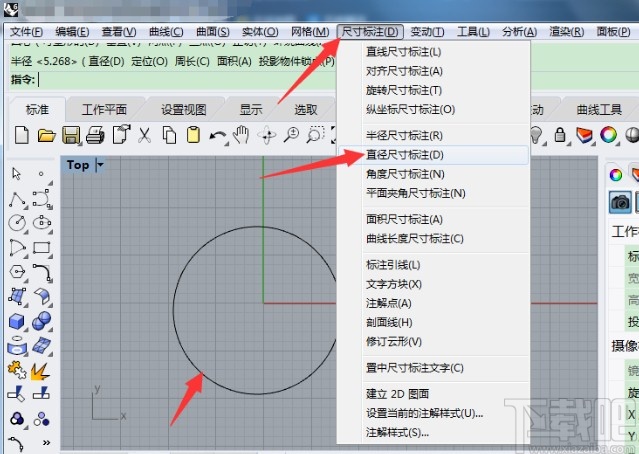Choose 文字方块(X) menu entry
This screenshot has height=454, width=639.
[433, 284]
